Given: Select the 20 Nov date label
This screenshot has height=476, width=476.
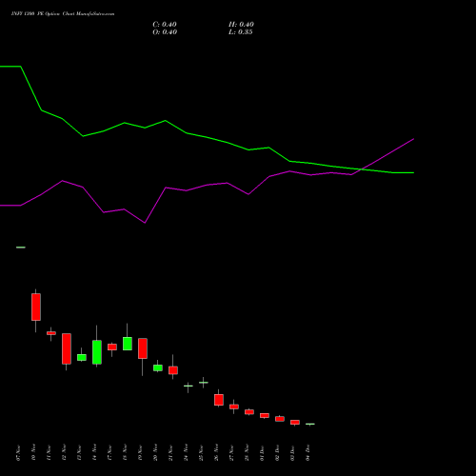Looking at the screenshot, I should (155, 453).
